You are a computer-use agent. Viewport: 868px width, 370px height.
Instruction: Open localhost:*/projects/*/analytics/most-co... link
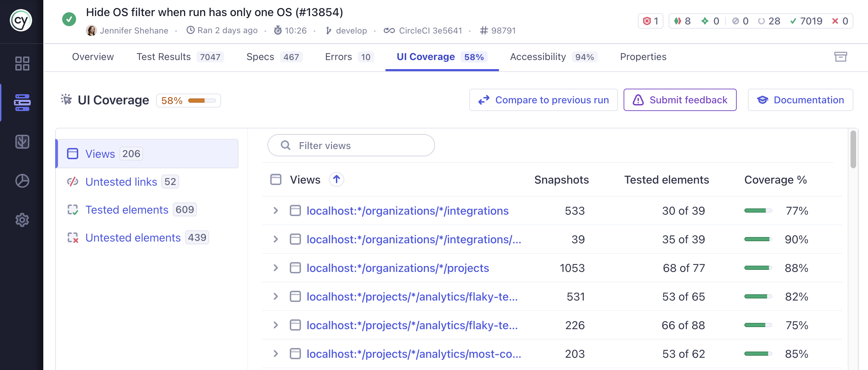pyautogui.click(x=414, y=354)
